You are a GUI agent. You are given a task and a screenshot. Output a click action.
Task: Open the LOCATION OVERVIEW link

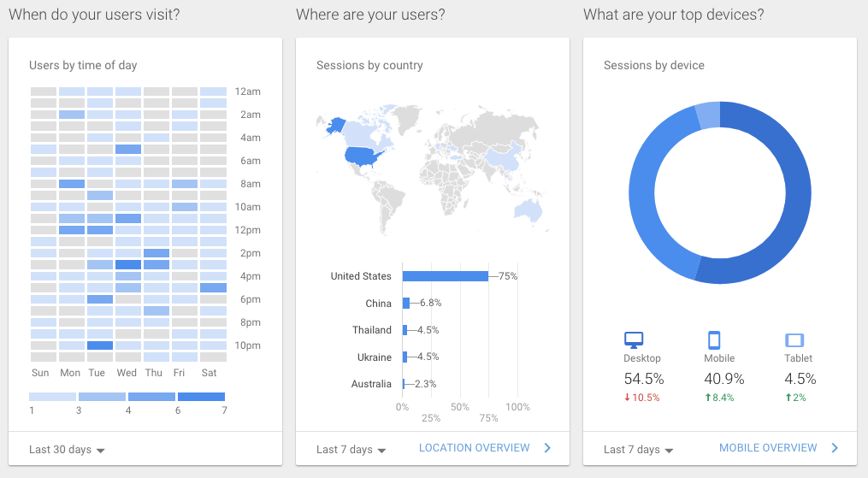click(475, 448)
